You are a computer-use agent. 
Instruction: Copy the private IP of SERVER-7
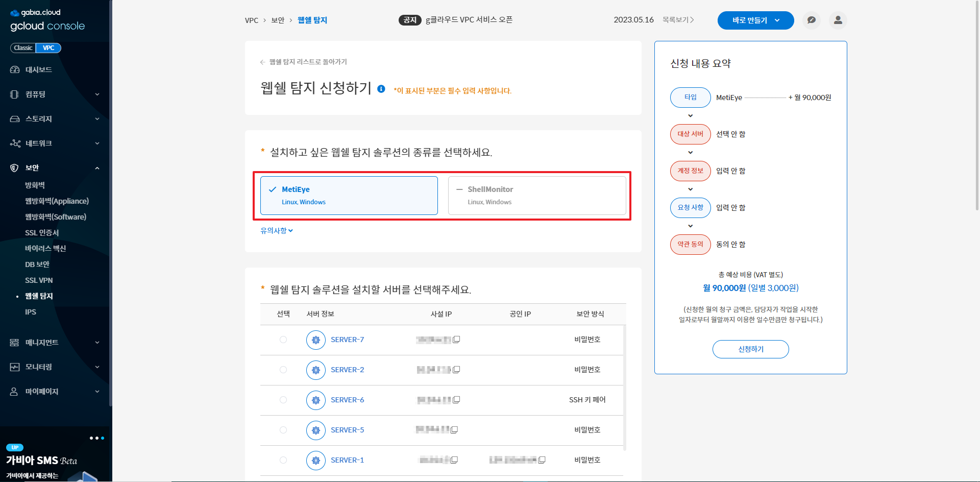pos(456,340)
